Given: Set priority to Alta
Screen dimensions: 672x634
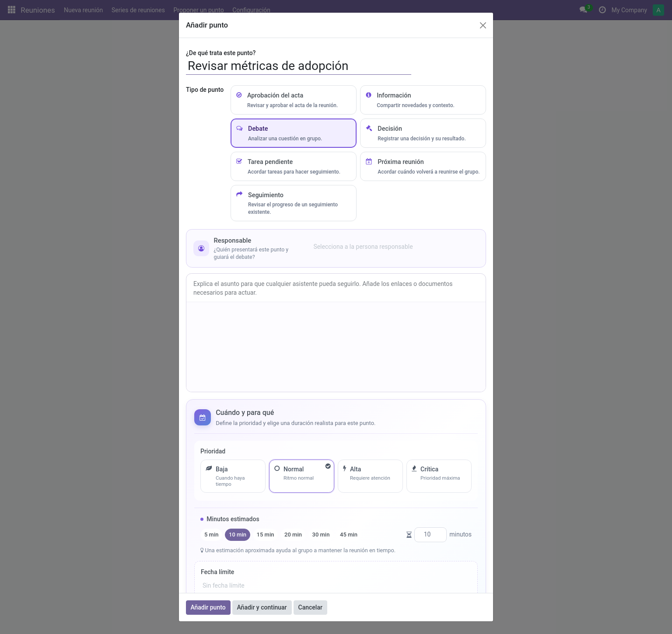Looking at the screenshot, I should (370, 476).
